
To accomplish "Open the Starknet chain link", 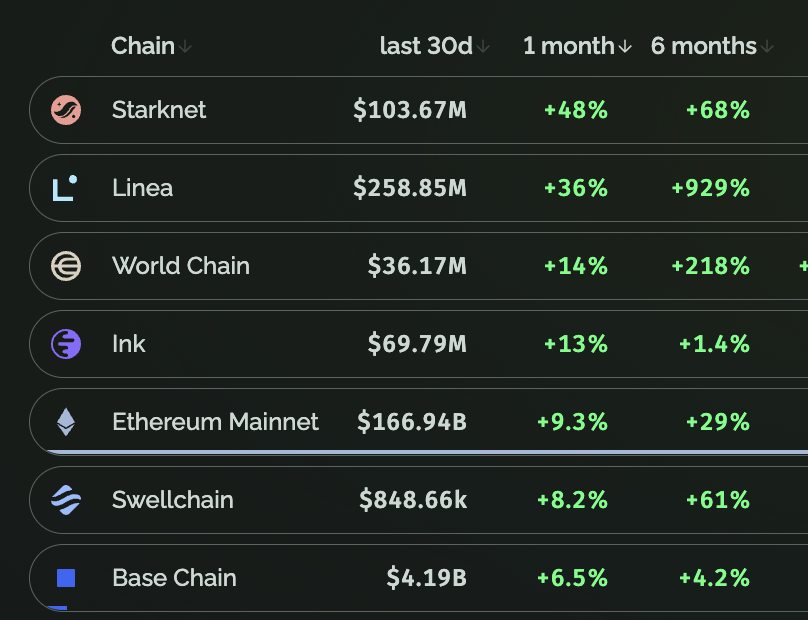I will (159, 110).
